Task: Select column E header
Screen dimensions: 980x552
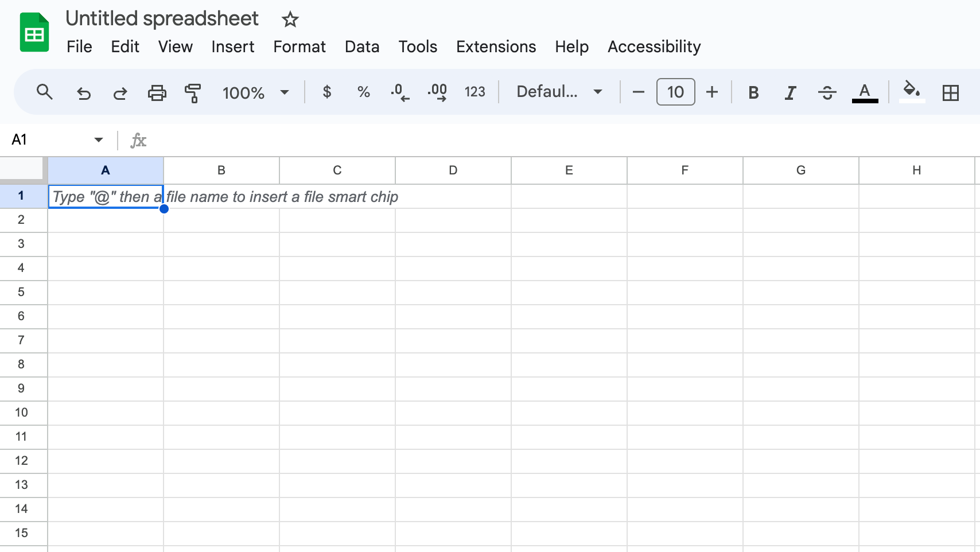Action: [569, 170]
